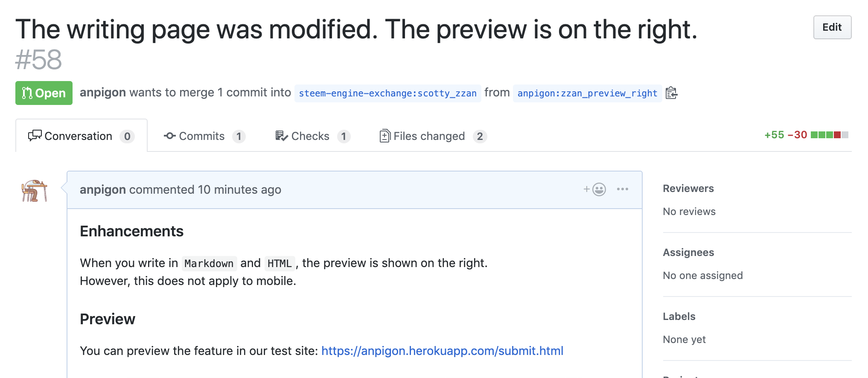Image resolution: width=868 pixels, height=378 pixels.
Task: Open the comment options ellipsis menu
Action: [623, 189]
